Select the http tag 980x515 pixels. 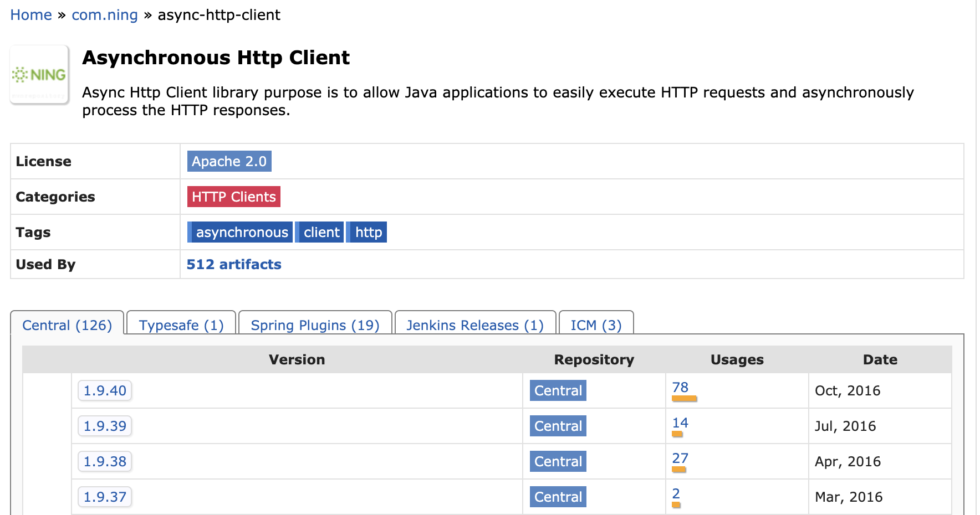pos(369,232)
